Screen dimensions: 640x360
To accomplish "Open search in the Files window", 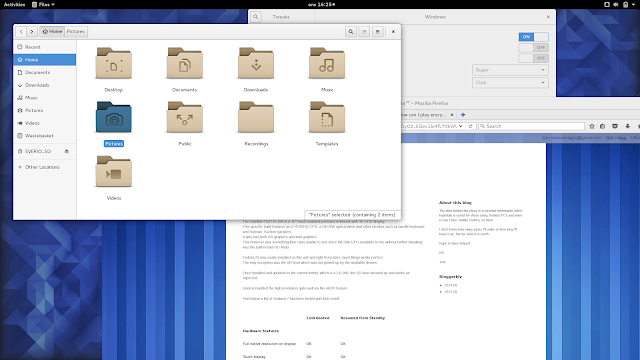I will [351, 31].
